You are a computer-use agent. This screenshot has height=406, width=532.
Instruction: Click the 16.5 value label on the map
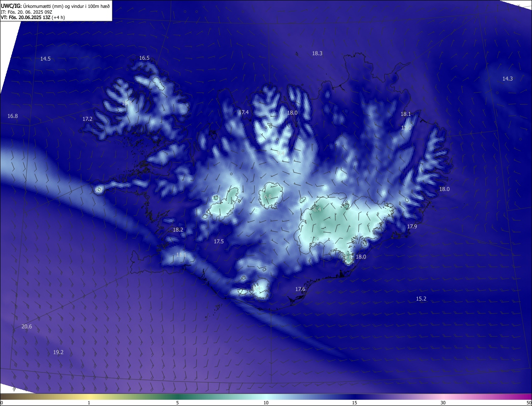[144, 58]
